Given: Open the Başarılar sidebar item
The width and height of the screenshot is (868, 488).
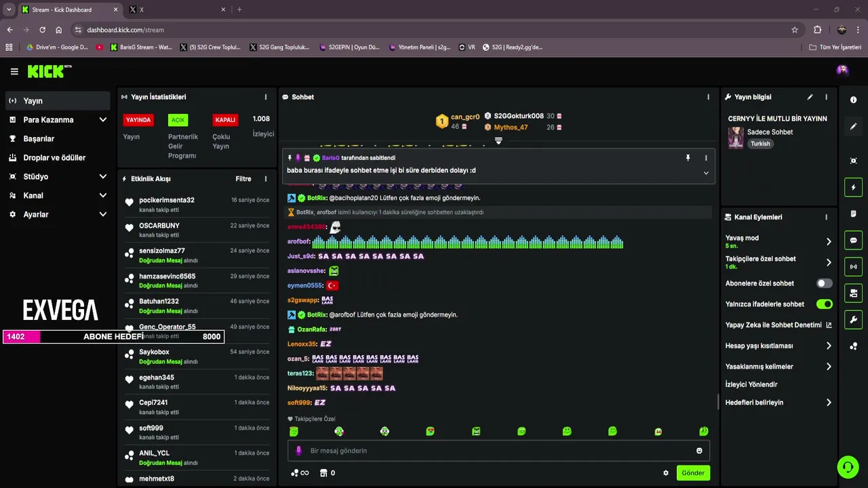Looking at the screenshot, I should tap(58, 139).
